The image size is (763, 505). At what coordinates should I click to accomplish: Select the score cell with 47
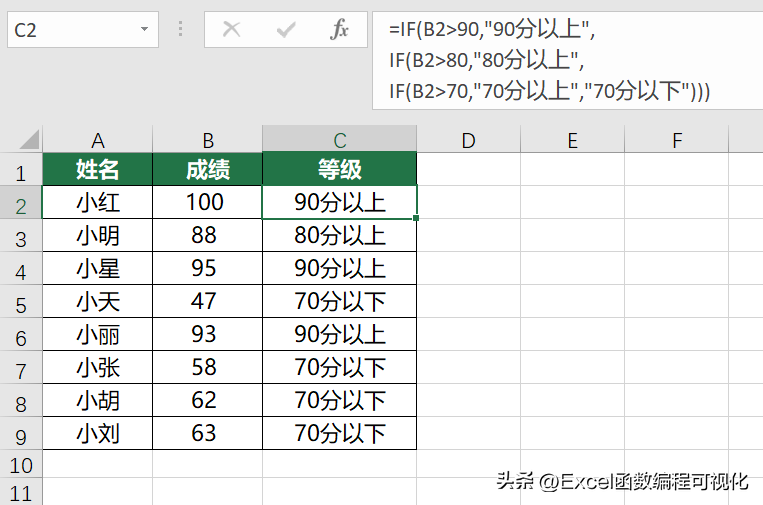pos(208,302)
